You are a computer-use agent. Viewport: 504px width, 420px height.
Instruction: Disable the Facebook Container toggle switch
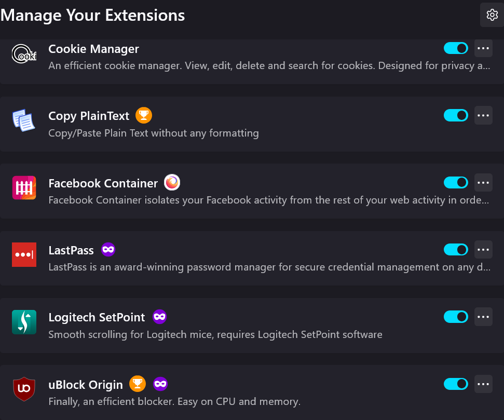tap(456, 183)
